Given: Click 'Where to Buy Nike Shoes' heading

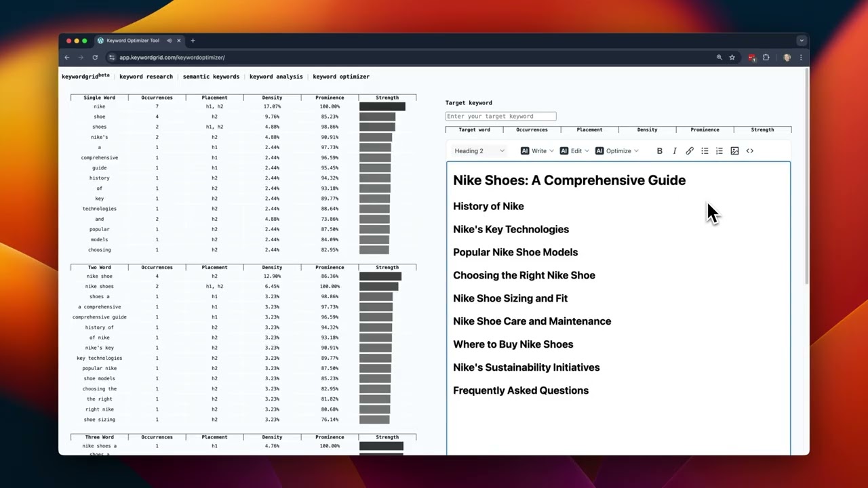Looking at the screenshot, I should [513, 344].
